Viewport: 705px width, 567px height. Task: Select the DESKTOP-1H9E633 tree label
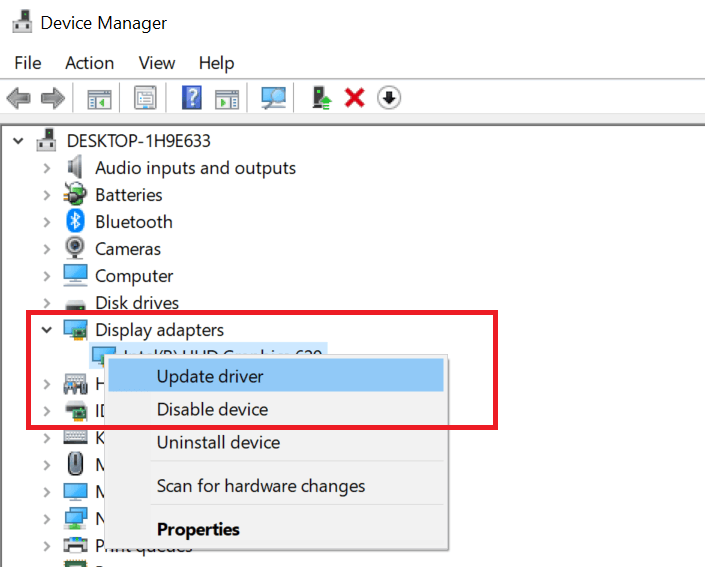coord(138,141)
